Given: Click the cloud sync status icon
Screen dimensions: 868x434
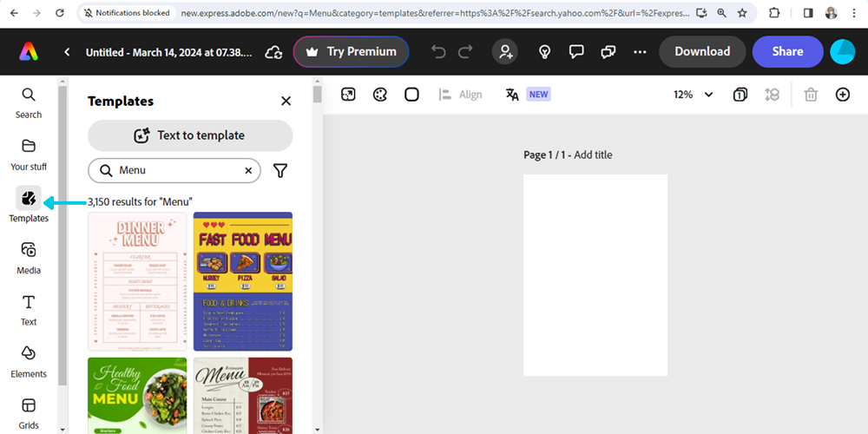Looking at the screenshot, I should coord(273,52).
